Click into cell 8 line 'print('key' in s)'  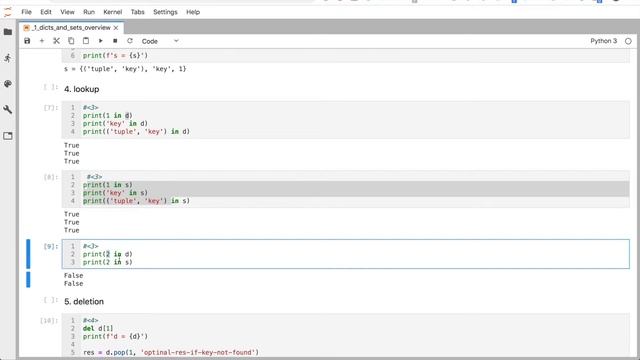(115, 193)
